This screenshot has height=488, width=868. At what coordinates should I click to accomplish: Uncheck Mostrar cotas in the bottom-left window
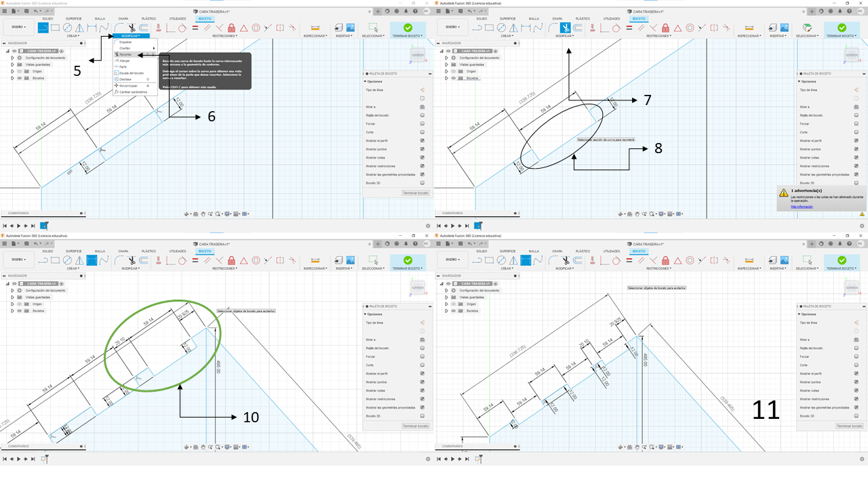click(422, 390)
